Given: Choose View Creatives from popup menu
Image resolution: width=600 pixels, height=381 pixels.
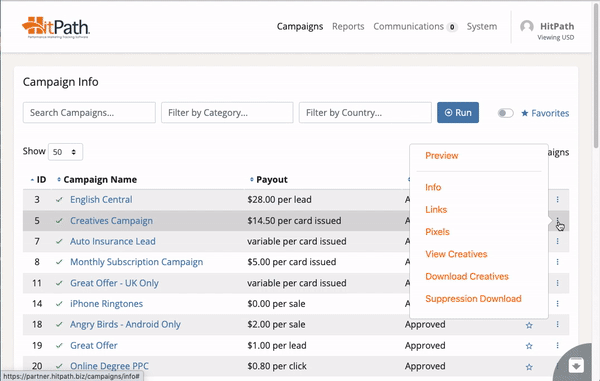Looking at the screenshot, I should tap(456, 254).
